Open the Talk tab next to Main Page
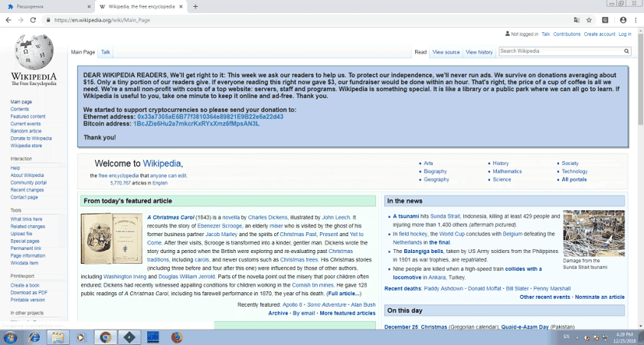The image size is (644, 345). point(106,52)
